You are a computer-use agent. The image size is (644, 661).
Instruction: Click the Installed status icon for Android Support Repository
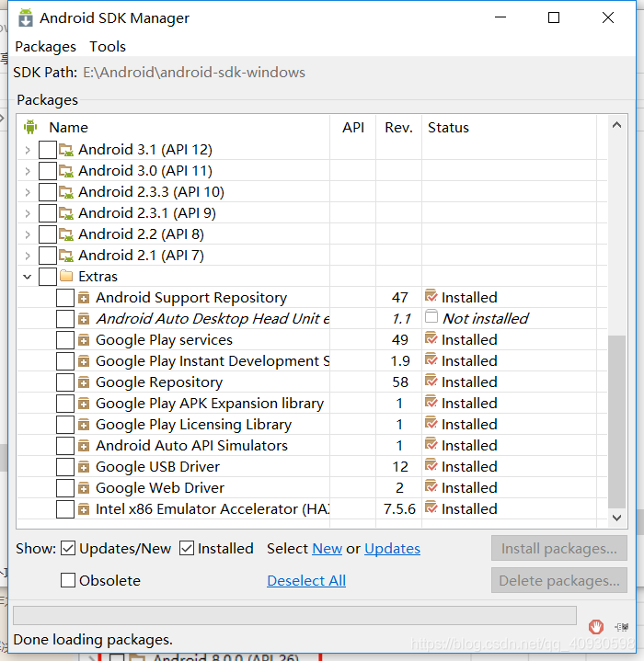(x=431, y=296)
